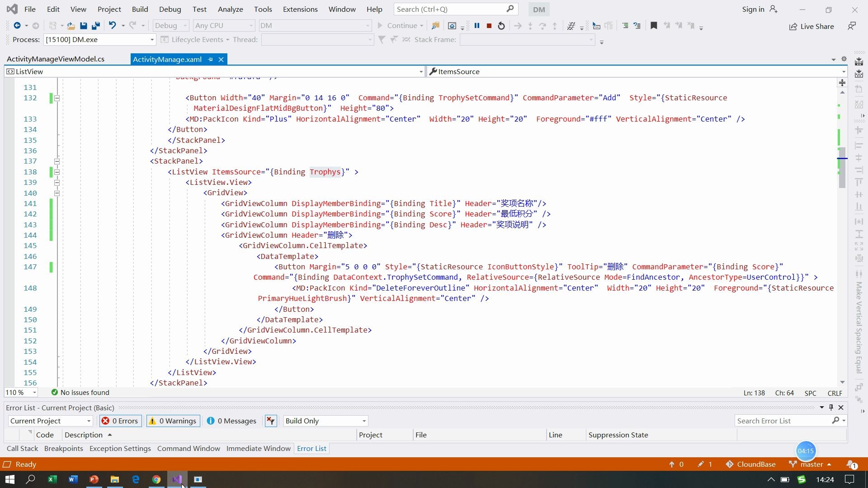Collapse the ListView element at line 138
The width and height of the screenshot is (868, 488).
coord(57,172)
